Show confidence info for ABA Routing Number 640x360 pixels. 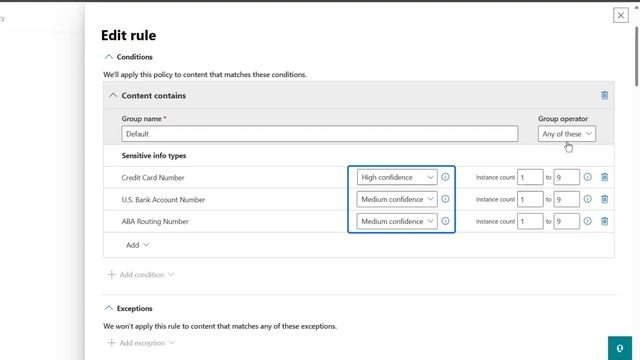point(445,221)
